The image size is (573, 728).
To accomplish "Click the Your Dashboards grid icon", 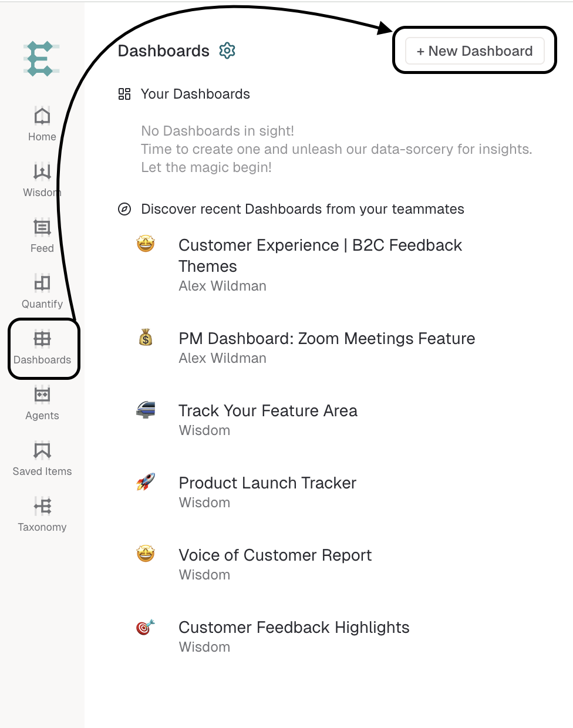I will 124,94.
